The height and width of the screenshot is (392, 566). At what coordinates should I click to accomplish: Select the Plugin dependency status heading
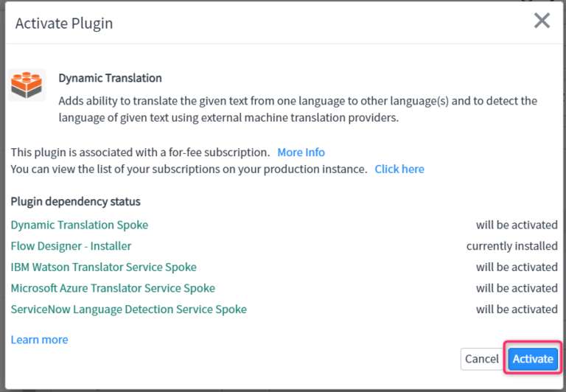coord(75,201)
